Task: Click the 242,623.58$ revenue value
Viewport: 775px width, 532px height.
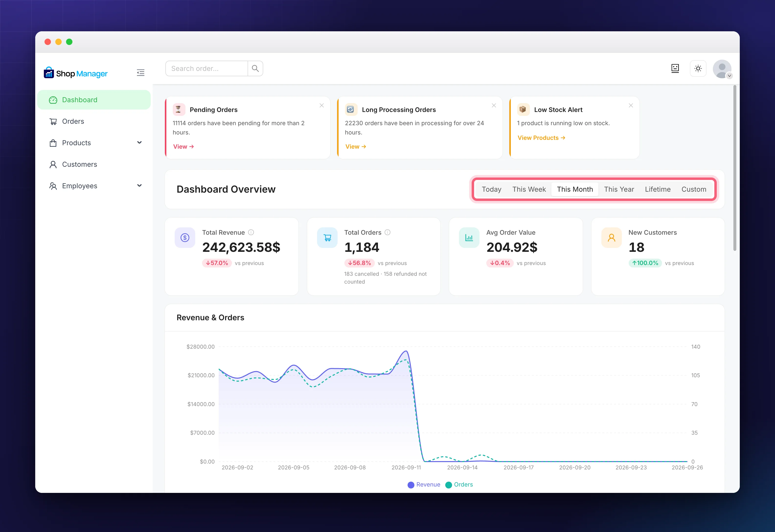Action: pos(241,247)
